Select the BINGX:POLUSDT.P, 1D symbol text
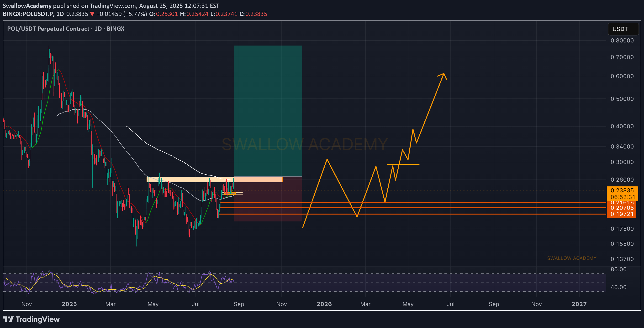644x328 pixels. pyautogui.click(x=33, y=14)
